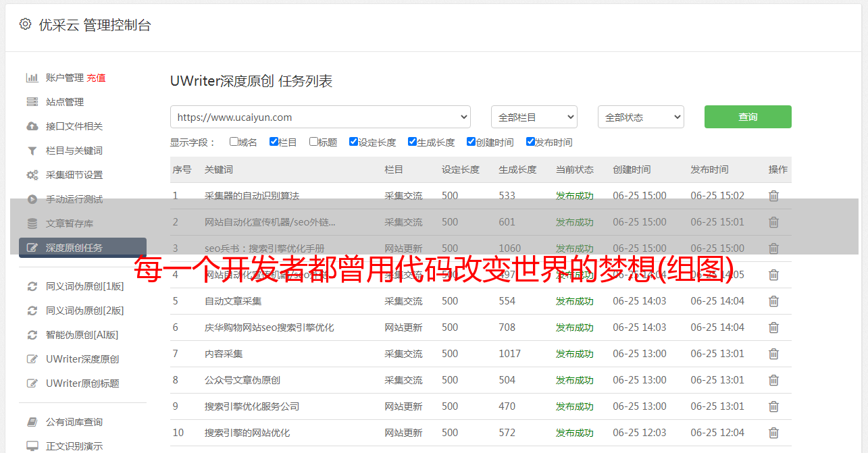Expand the 全部栏目 dropdown
The width and height of the screenshot is (868, 453).
pos(534,117)
